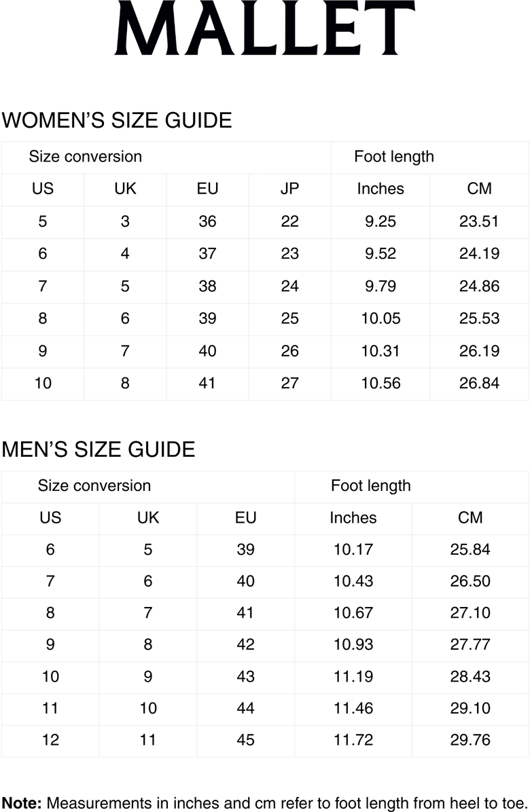
Task: Click the JP column header
Action: tap(289, 189)
